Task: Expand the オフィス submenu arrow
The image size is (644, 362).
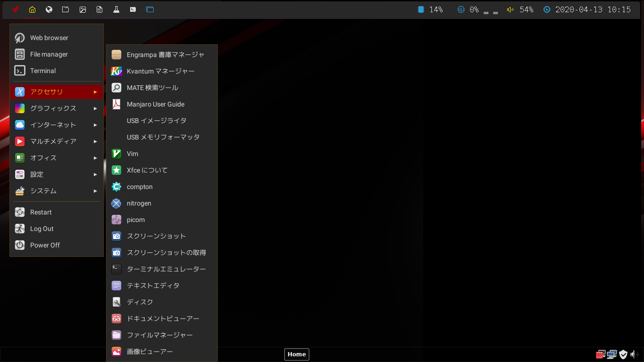Action: 95,158
